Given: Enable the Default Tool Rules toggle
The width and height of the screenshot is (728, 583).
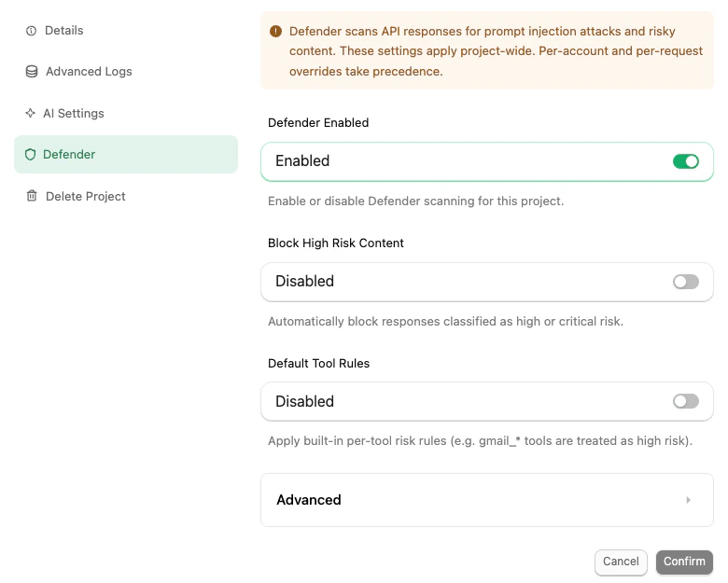Looking at the screenshot, I should [686, 401].
